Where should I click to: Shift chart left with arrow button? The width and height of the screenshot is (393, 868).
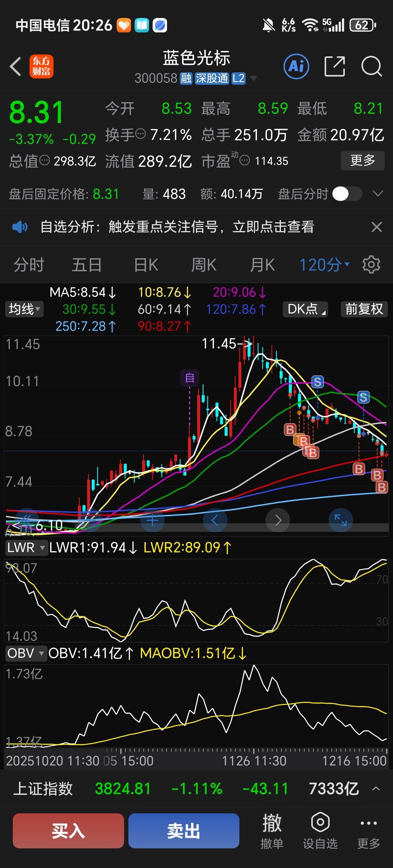215,520
